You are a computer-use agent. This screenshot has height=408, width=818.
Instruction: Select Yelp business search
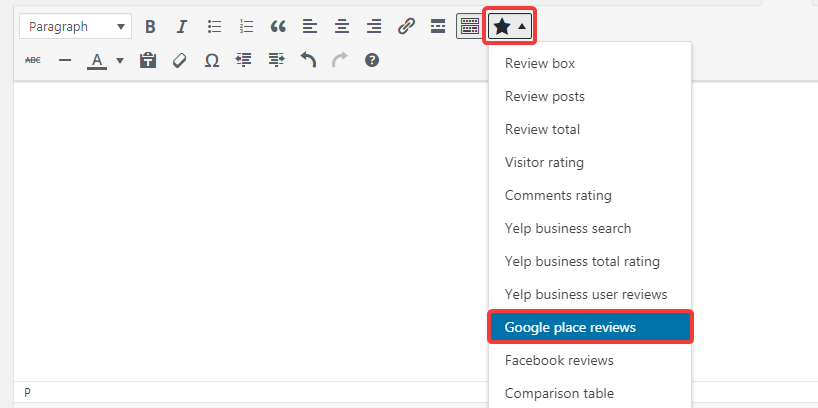(590, 229)
